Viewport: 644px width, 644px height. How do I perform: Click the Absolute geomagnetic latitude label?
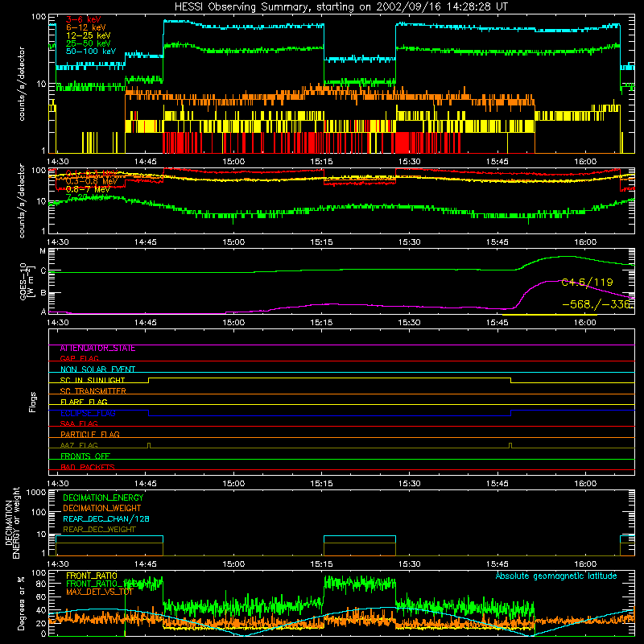coord(556,576)
